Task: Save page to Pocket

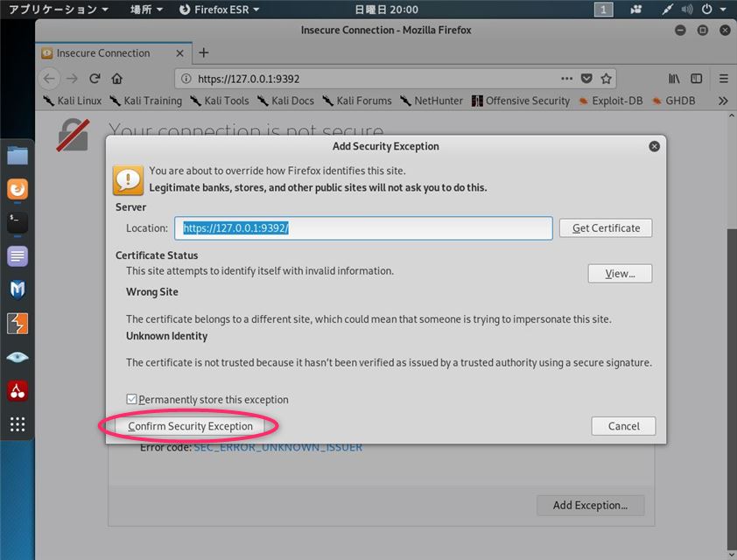Action: [586, 79]
